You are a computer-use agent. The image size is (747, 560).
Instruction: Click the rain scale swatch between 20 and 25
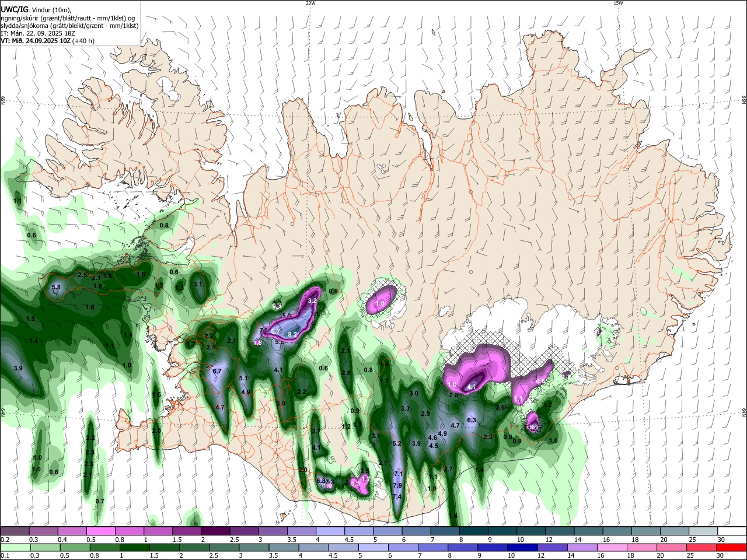pyautogui.click(x=672, y=547)
